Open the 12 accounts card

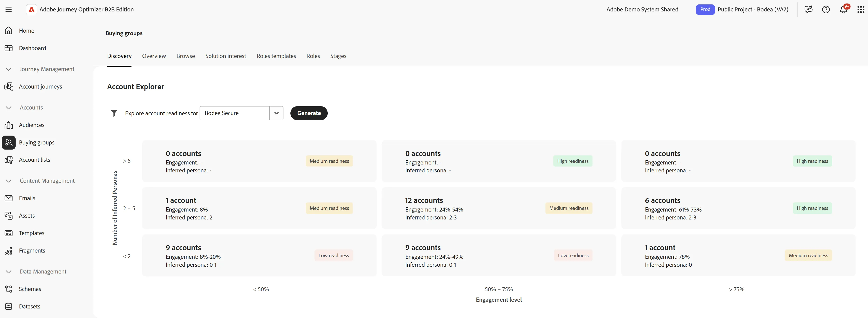coord(499,209)
